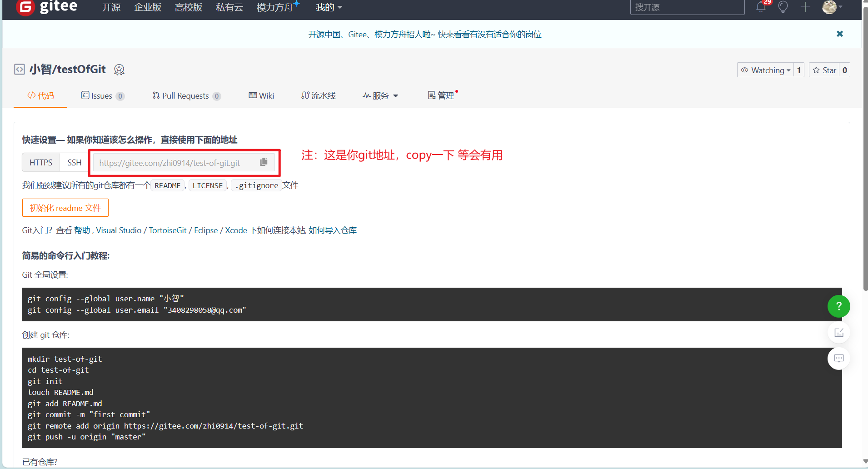Open the Visual Studio link
The height and width of the screenshot is (469, 868).
click(119, 230)
